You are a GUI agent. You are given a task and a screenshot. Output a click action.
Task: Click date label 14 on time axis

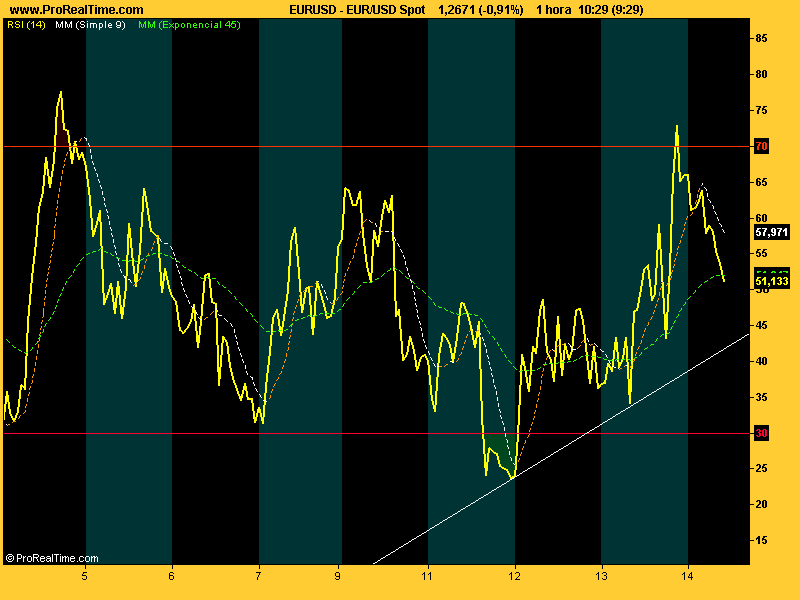click(688, 577)
